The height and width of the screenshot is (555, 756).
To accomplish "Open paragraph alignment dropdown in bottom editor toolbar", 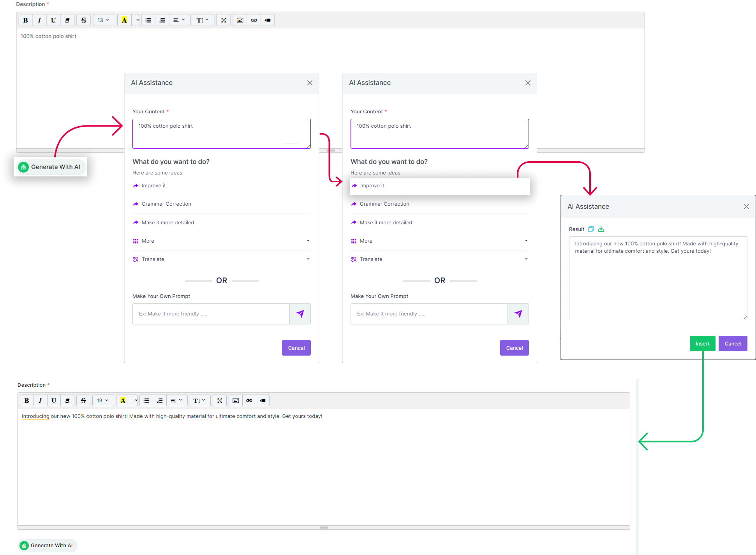I will tap(176, 400).
